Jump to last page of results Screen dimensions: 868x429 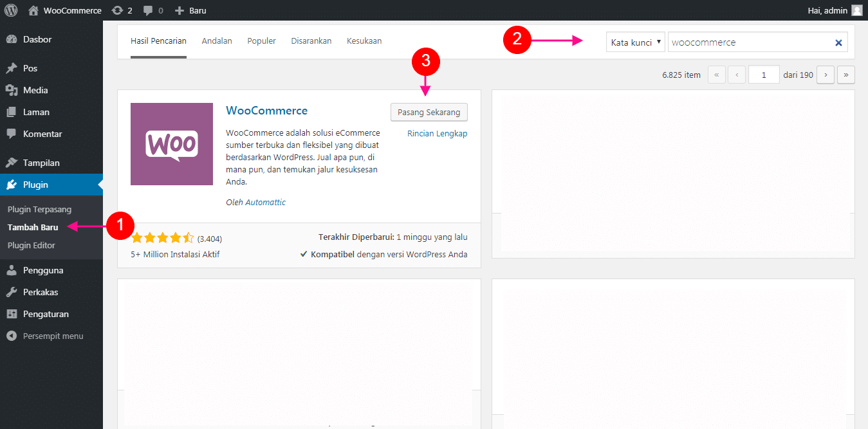845,75
